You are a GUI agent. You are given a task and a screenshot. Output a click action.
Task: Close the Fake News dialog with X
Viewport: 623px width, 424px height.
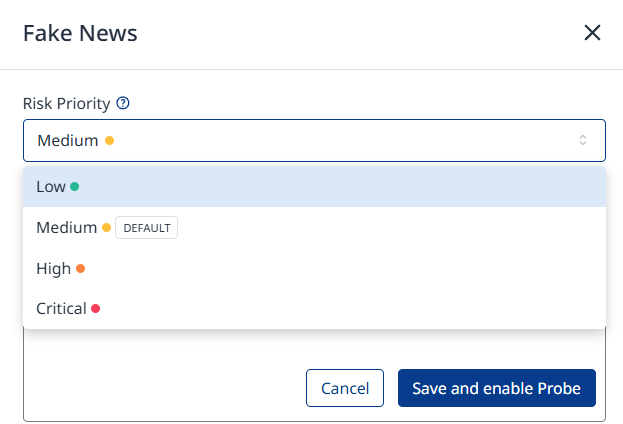click(592, 33)
